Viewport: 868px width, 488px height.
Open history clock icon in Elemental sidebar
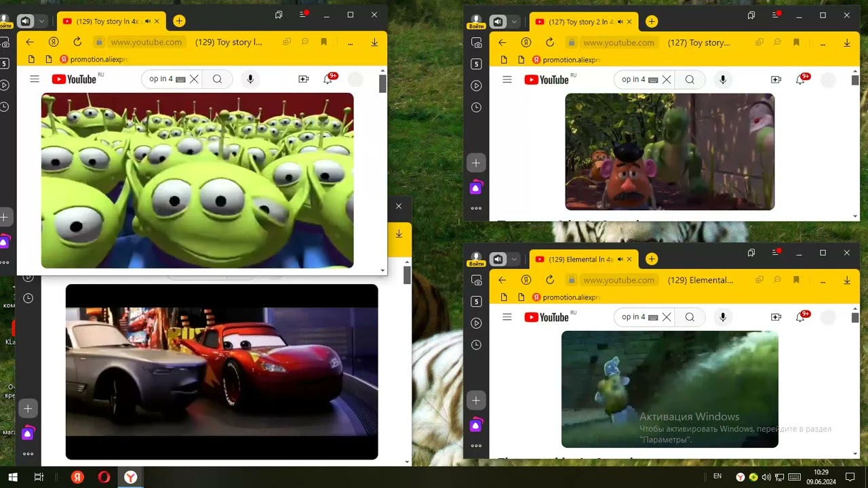click(476, 345)
